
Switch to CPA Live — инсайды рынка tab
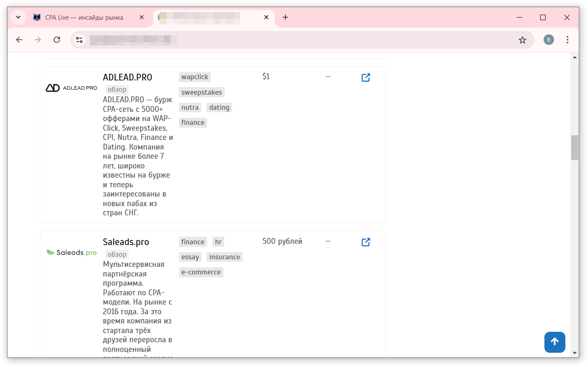coord(88,17)
